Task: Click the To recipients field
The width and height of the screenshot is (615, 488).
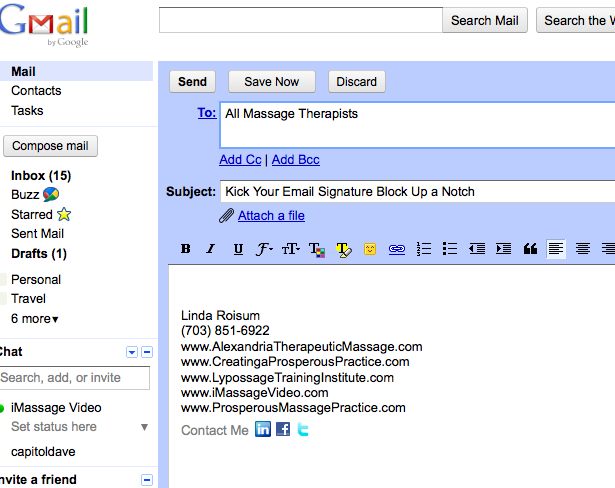Action: point(417,125)
